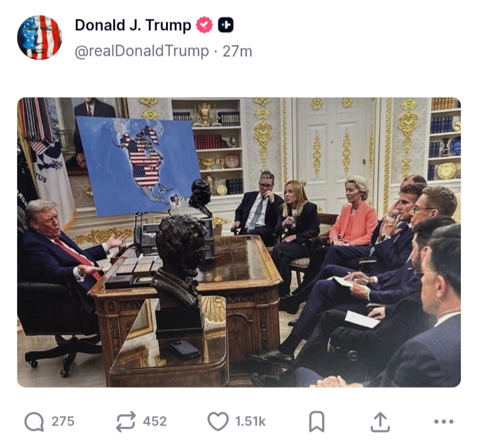Click the blue map poster in photo
The image size is (478, 448).
139,166
